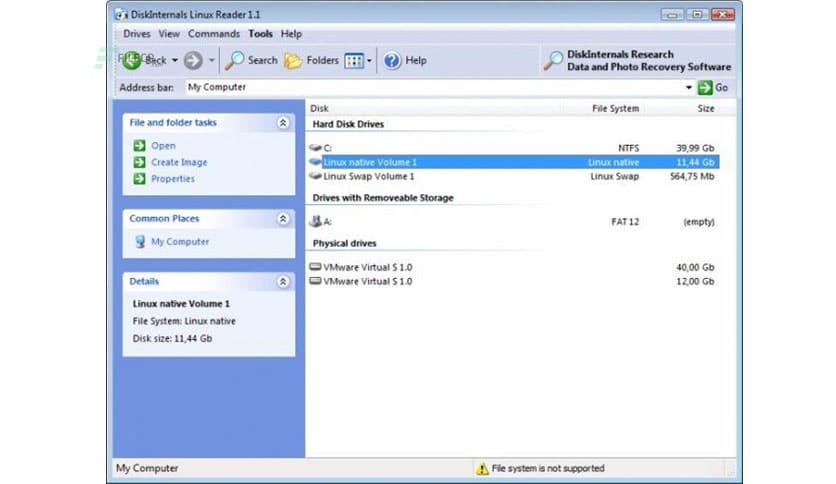Click the warning icon in status bar
Screen dimensions: 836x484
[482, 469]
